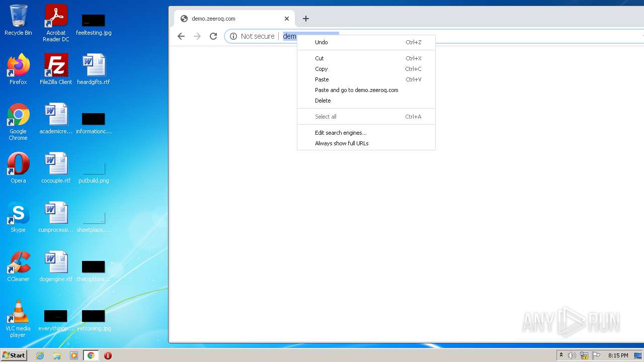Image resolution: width=644 pixels, height=362 pixels.
Task: Open the Action Center flag icon
Action: 597,355
